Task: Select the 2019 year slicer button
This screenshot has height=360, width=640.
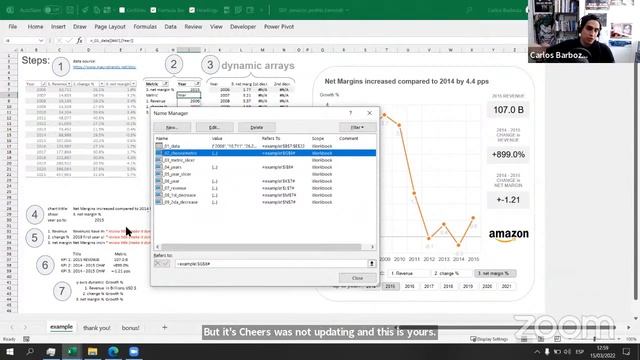Action: pyautogui.click(x=468, y=286)
